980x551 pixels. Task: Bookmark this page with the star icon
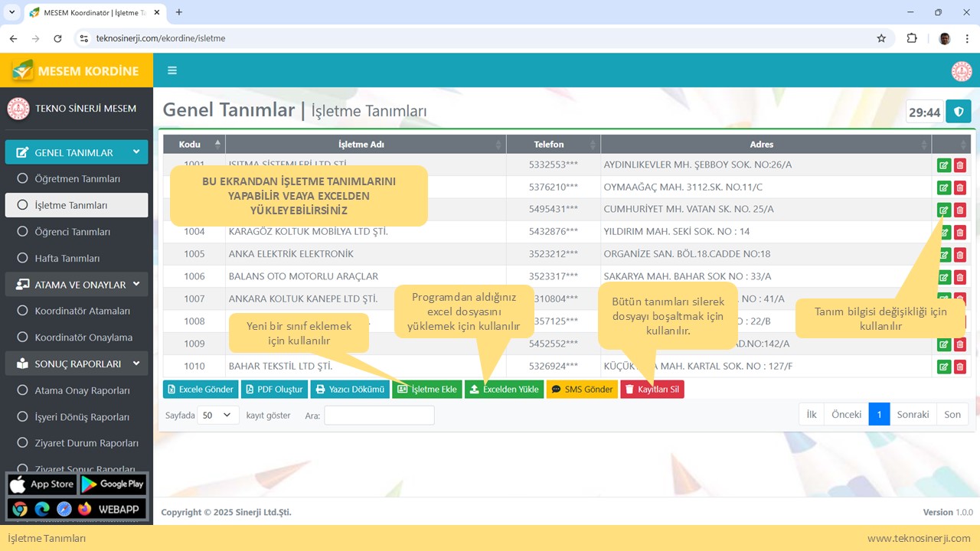[881, 38]
